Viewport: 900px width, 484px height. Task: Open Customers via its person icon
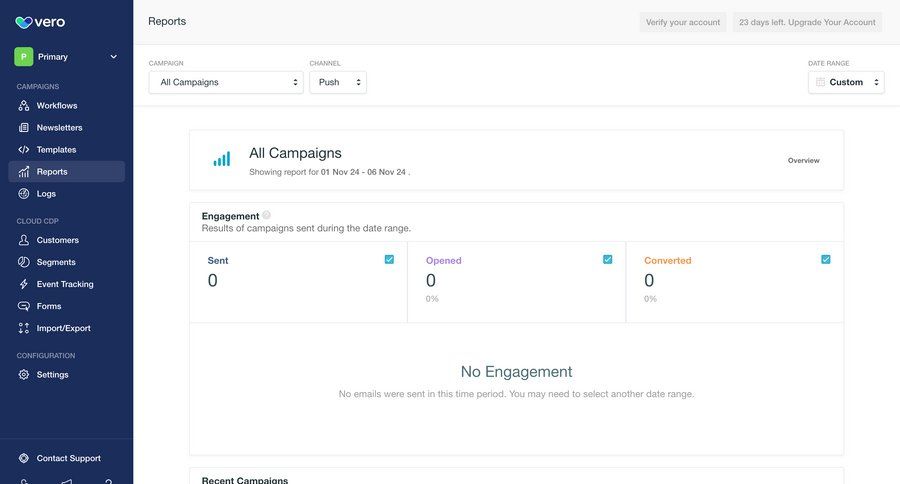pos(24,240)
